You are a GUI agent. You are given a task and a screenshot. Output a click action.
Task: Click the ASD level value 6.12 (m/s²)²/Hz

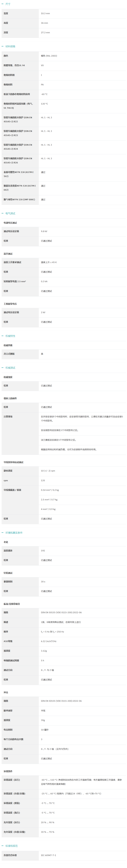[49, 641]
